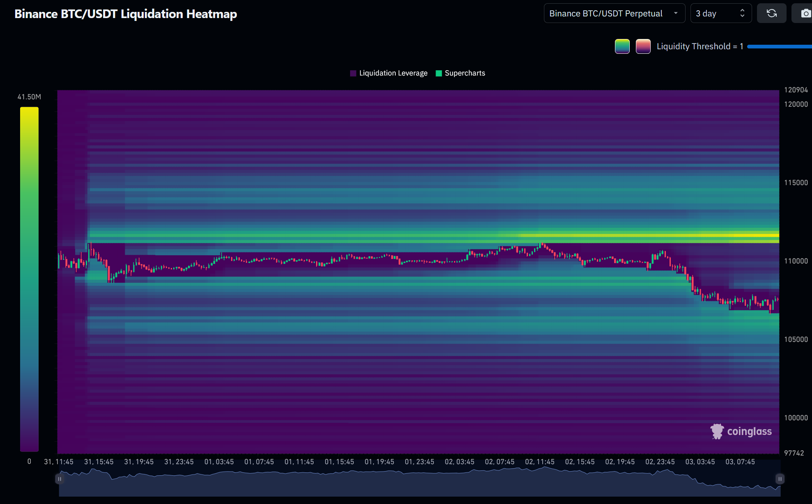The height and width of the screenshot is (504, 812).
Task: Toggle the Liquidation Leverage legend series
Action: pos(393,73)
